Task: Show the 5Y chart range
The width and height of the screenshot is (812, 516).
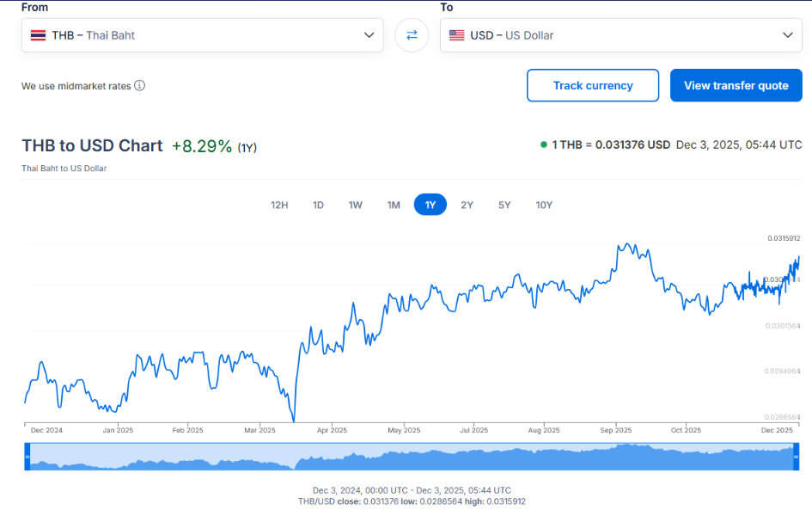Action: (x=504, y=205)
